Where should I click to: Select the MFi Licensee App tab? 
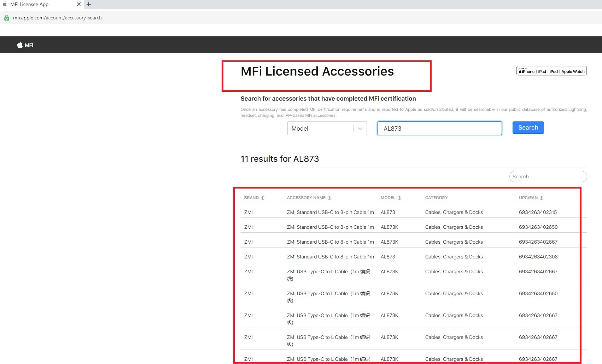click(29, 4)
